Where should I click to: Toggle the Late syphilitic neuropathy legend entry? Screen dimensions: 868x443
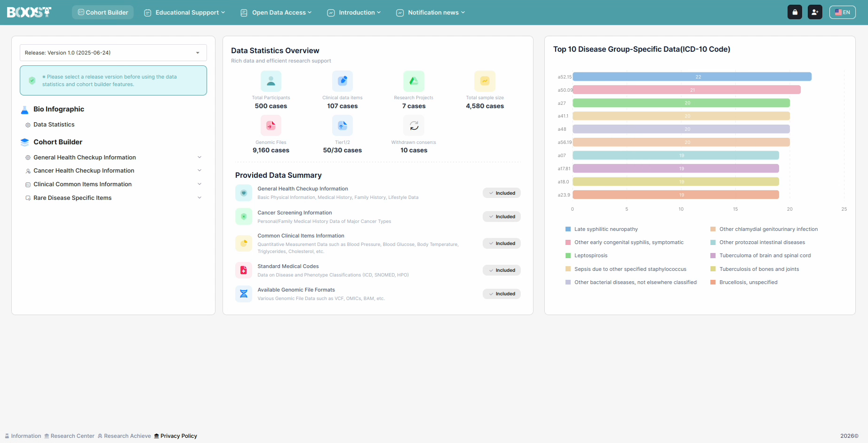[602, 229]
